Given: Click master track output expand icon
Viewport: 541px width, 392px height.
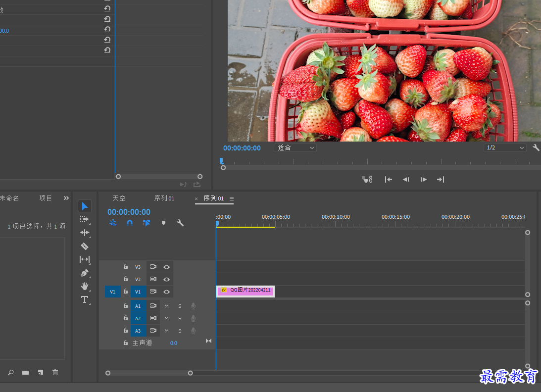Looking at the screenshot, I should pos(209,341).
